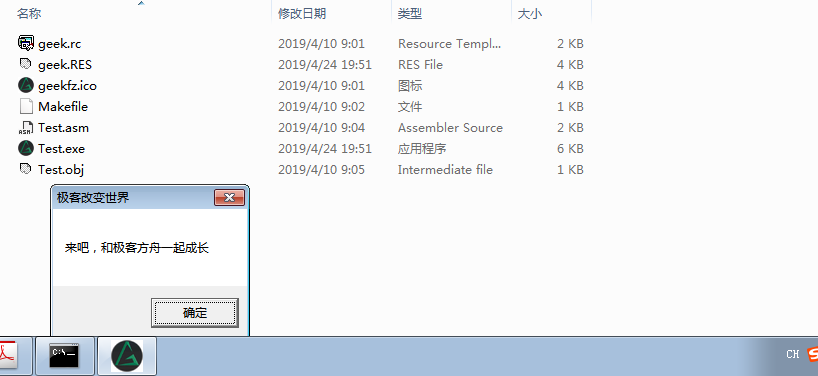Confirm the message box with 确定
The width and height of the screenshot is (818, 376).
(x=195, y=313)
